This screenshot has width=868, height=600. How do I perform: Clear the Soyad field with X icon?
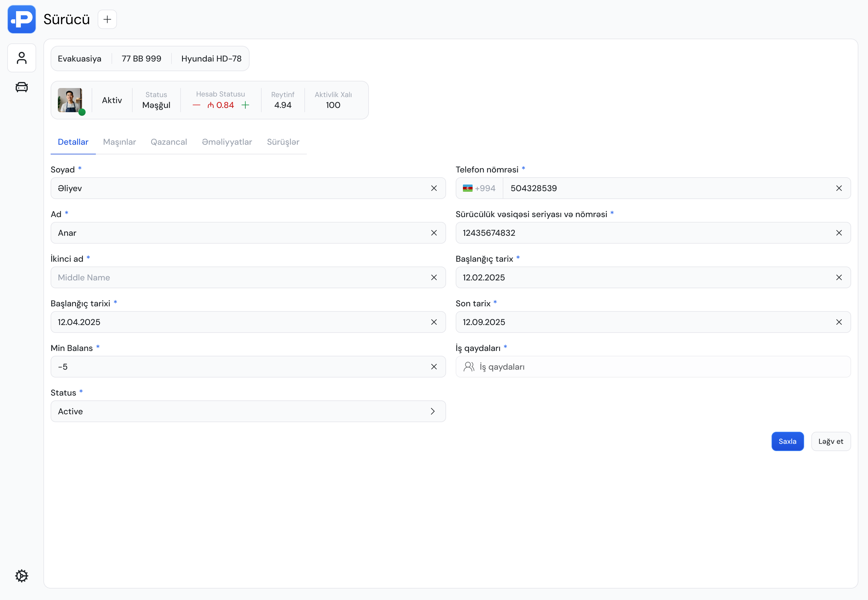tap(434, 188)
